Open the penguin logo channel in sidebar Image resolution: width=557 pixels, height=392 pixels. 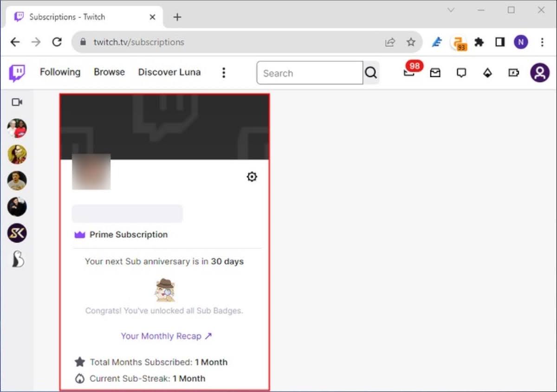(x=17, y=259)
